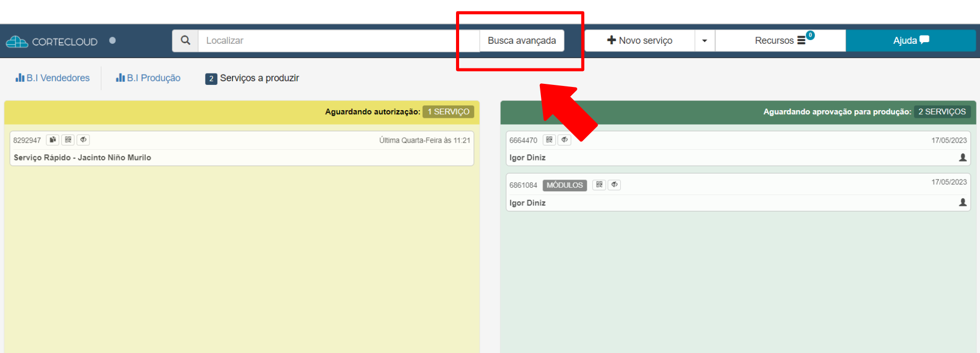
Task: Open the Ajuda help button
Action: pyautogui.click(x=911, y=40)
